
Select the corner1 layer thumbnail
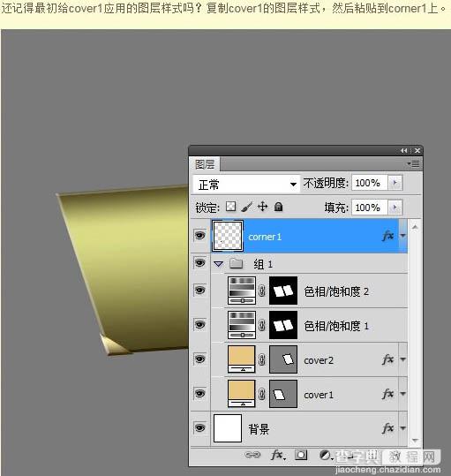point(228,236)
